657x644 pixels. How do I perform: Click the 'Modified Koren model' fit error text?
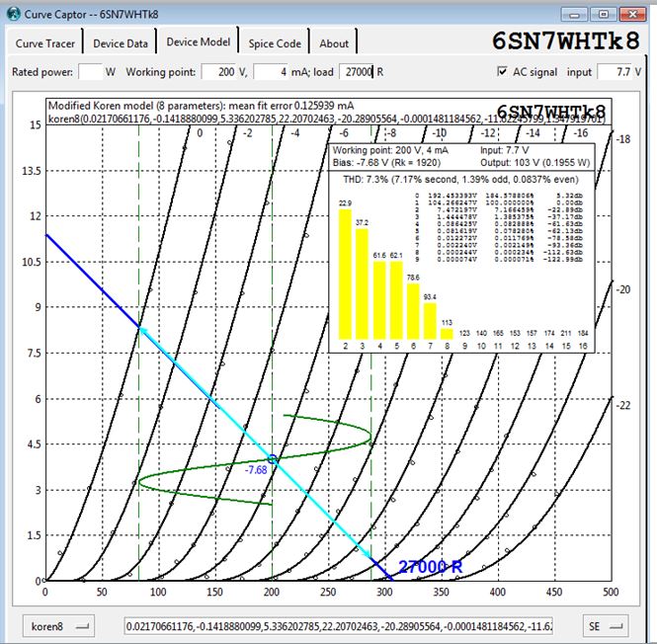tap(202, 105)
